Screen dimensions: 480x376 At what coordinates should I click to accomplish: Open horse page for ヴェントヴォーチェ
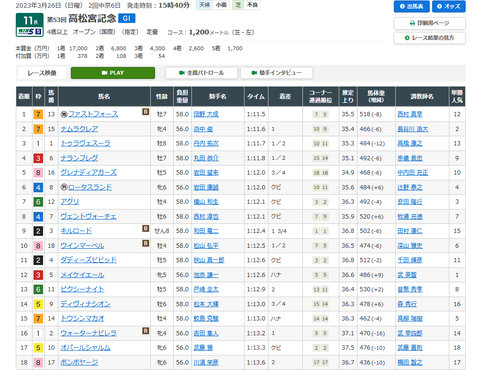pos(89,217)
